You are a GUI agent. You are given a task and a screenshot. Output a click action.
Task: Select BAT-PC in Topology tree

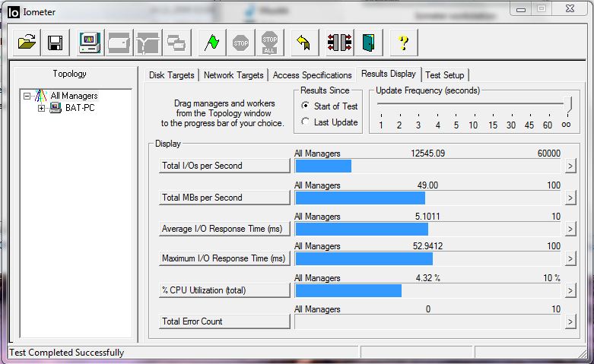(x=80, y=108)
